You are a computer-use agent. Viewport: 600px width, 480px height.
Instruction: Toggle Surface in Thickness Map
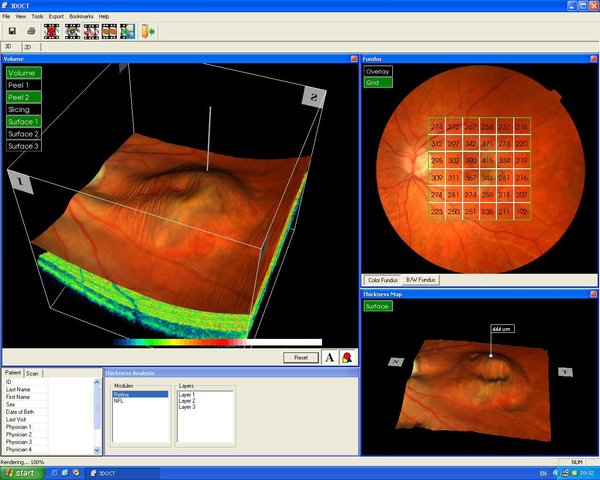pos(378,306)
